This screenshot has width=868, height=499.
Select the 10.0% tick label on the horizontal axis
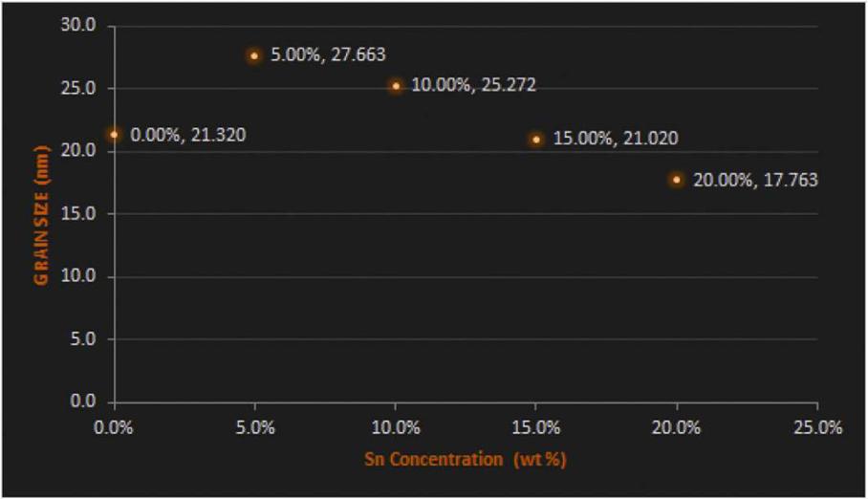(x=396, y=428)
